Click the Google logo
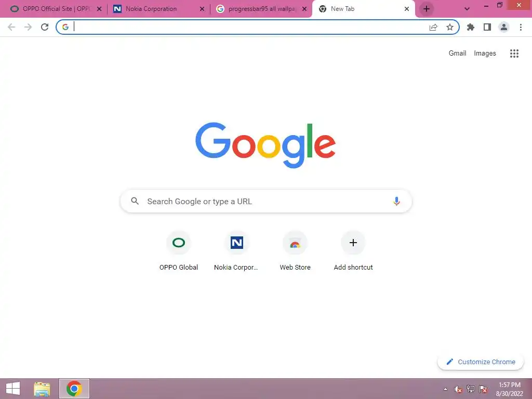The height and width of the screenshot is (399, 532). tap(265, 145)
